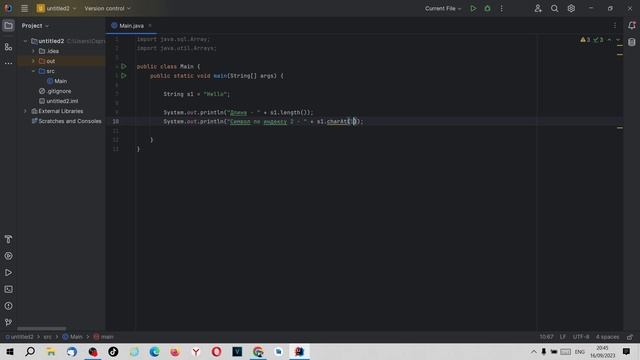The width and height of the screenshot is (640, 360).
Task: Open the Build hammer tool window
Action: tap(8, 239)
